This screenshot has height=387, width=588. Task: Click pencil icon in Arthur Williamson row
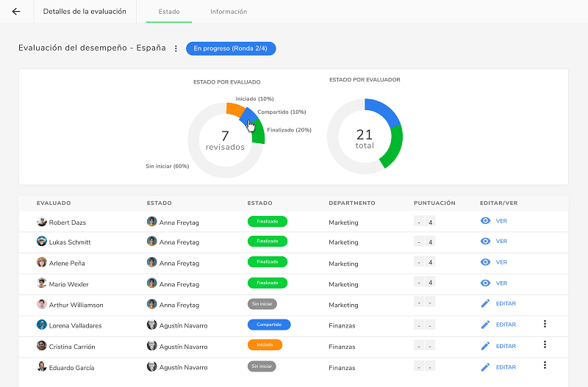(485, 303)
